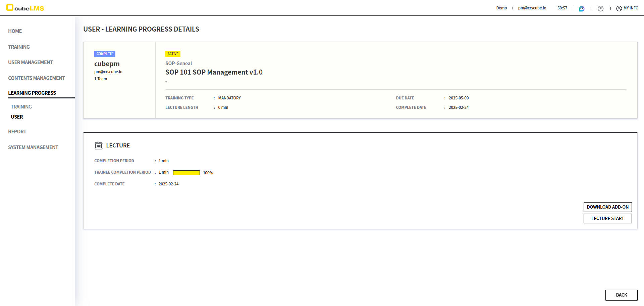The image size is (644, 306).
Task: Click the session timer countdown
Action: 562,8
